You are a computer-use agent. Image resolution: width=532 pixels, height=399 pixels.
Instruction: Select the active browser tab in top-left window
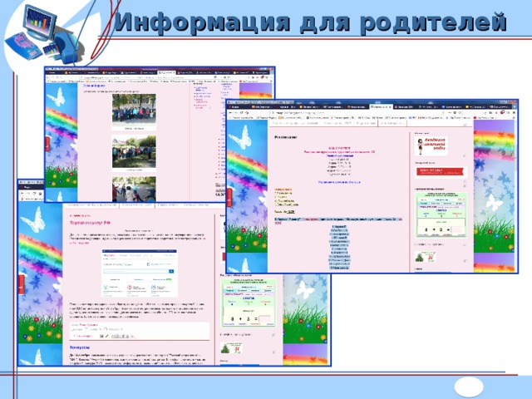[x=166, y=72]
